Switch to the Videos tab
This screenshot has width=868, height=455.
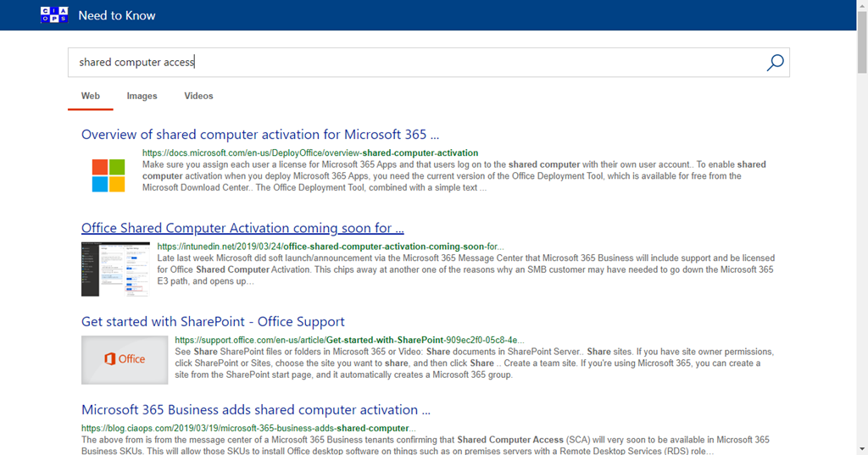click(x=198, y=97)
